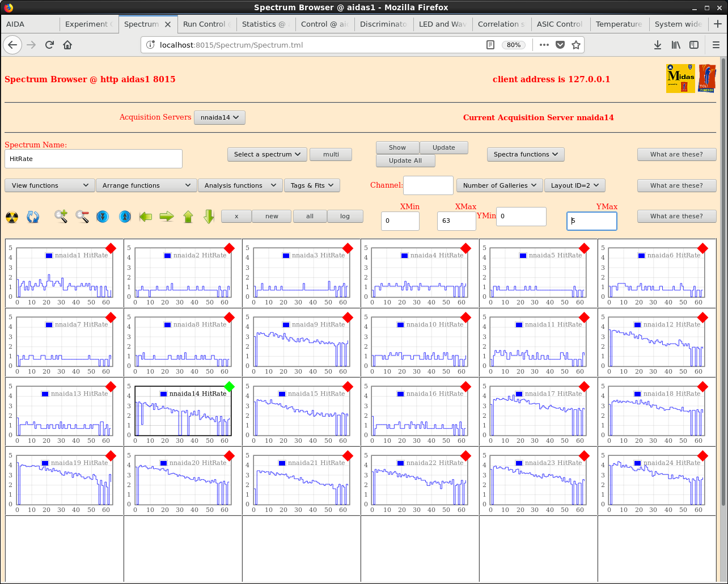Click the zoom out magnifier icon
Image resolution: width=728 pixels, height=584 pixels.
(x=82, y=217)
